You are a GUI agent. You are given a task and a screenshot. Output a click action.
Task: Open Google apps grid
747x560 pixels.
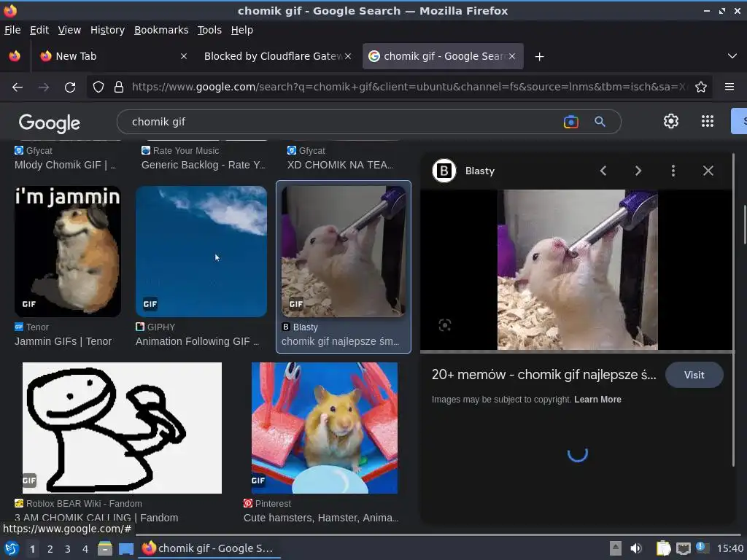(x=708, y=122)
